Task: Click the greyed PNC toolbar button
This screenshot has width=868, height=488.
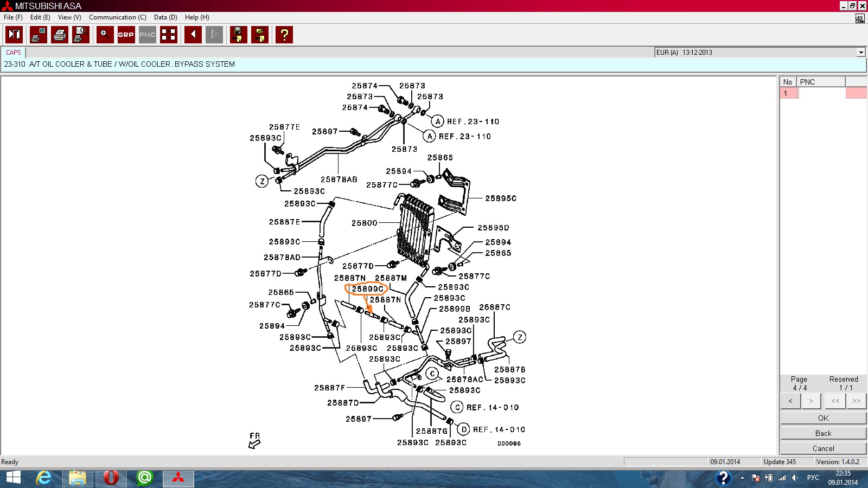Action: pos(147,35)
